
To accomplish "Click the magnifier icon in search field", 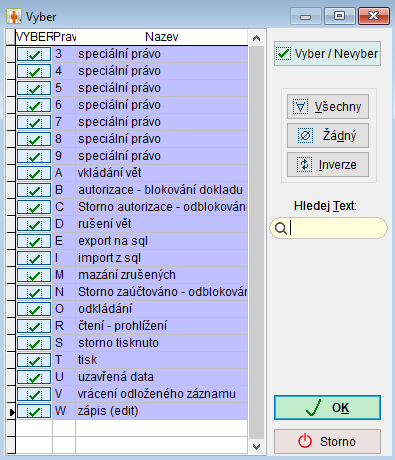I will click(281, 228).
